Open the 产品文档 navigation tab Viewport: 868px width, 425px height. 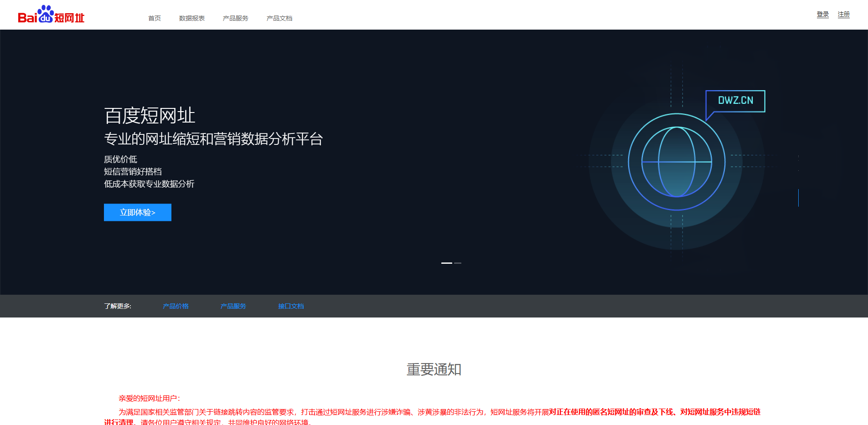tap(279, 18)
